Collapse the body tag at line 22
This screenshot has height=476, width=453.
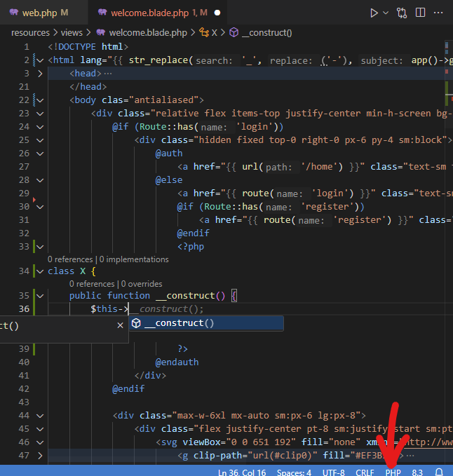(40, 100)
